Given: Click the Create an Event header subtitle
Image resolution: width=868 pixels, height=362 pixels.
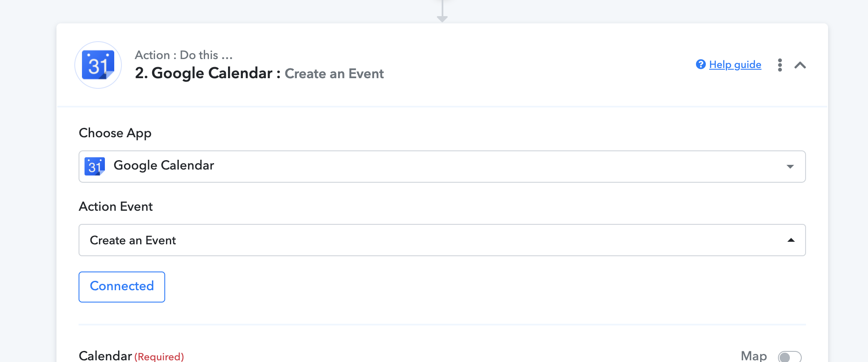Looking at the screenshot, I should pyautogui.click(x=334, y=74).
